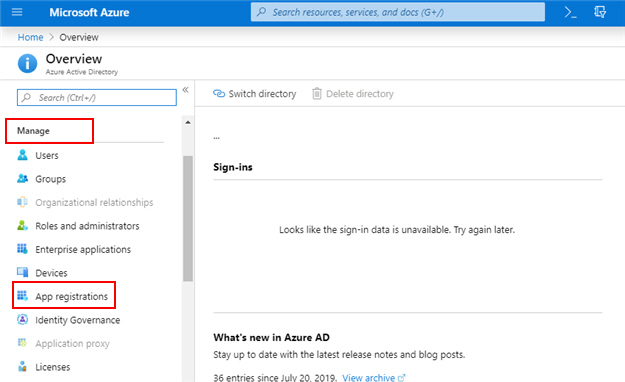Viewport: 625px width, 382px height.
Task: Open Licenses in the sidebar
Action: [53, 367]
